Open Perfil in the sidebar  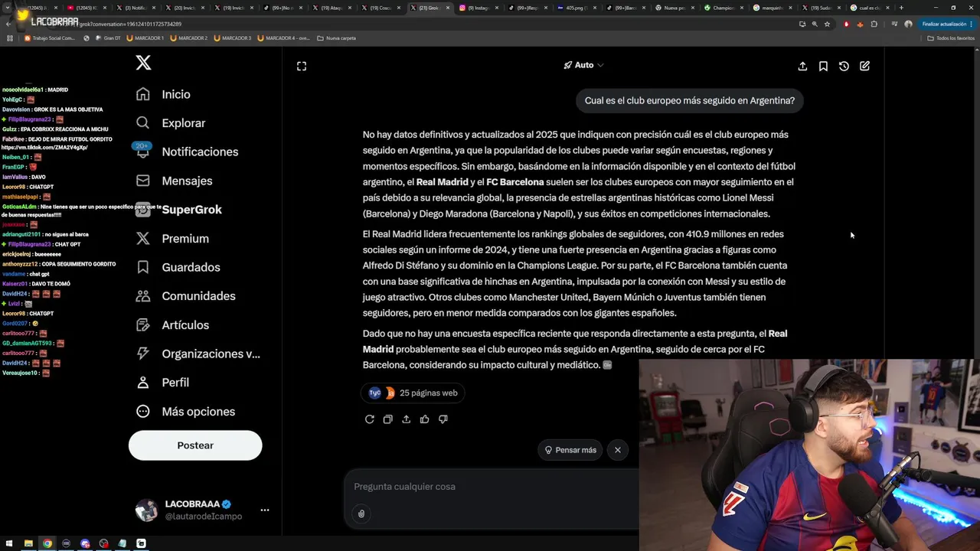pos(162,383)
